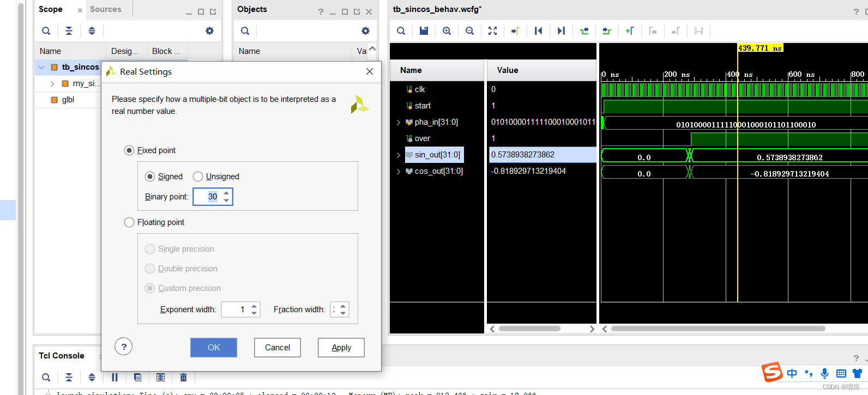Open Objects panel settings gear
The image size is (868, 395).
click(x=365, y=31)
